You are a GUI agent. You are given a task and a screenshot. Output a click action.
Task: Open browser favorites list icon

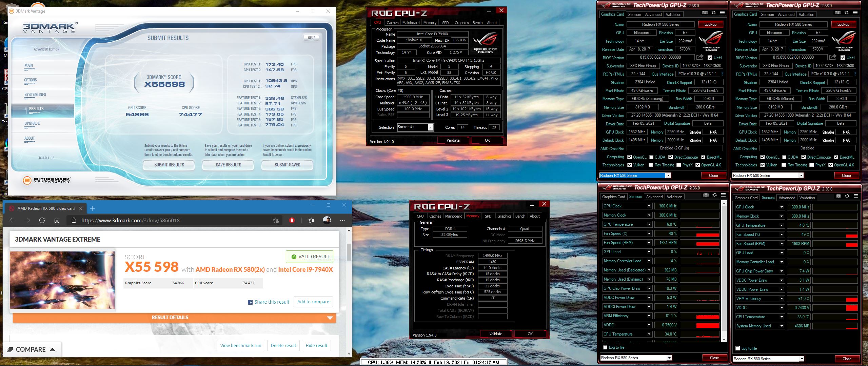[311, 220]
